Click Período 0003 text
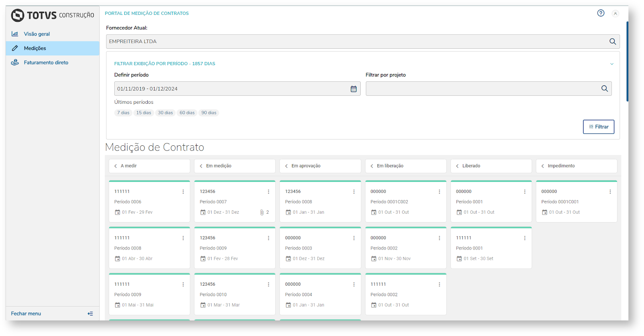The width and height of the screenshot is (644, 336). 299,248
